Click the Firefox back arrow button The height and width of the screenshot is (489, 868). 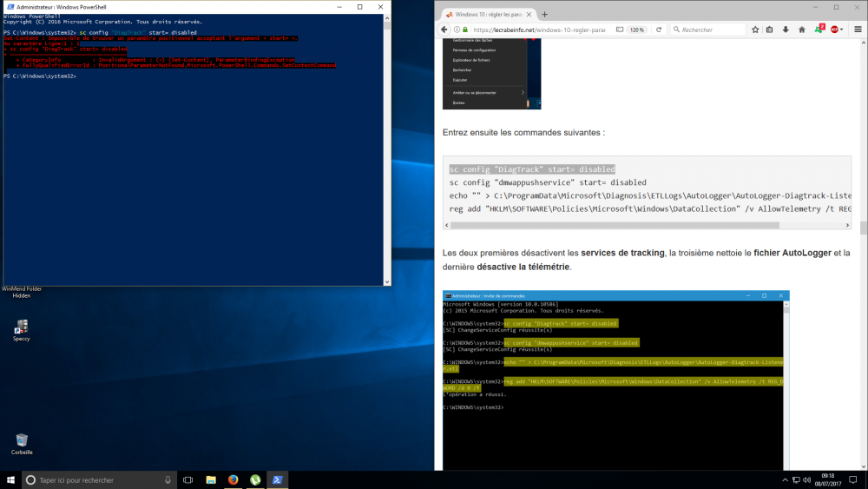(x=445, y=30)
